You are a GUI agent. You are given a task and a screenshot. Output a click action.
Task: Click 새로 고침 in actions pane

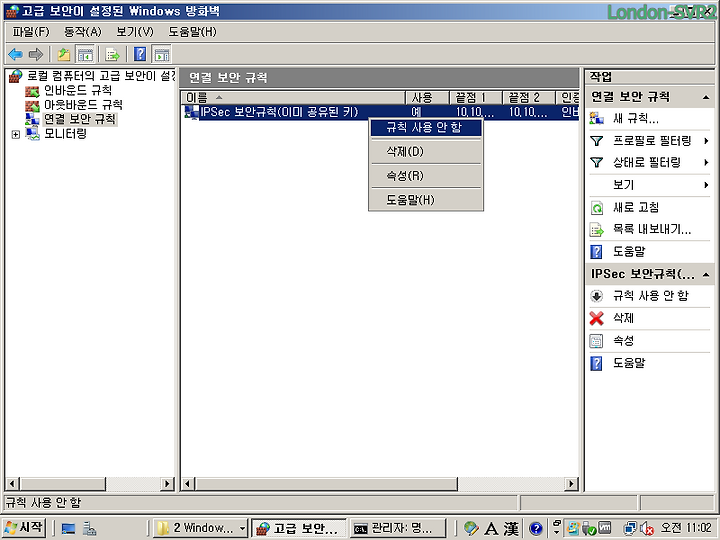pyautogui.click(x=636, y=208)
